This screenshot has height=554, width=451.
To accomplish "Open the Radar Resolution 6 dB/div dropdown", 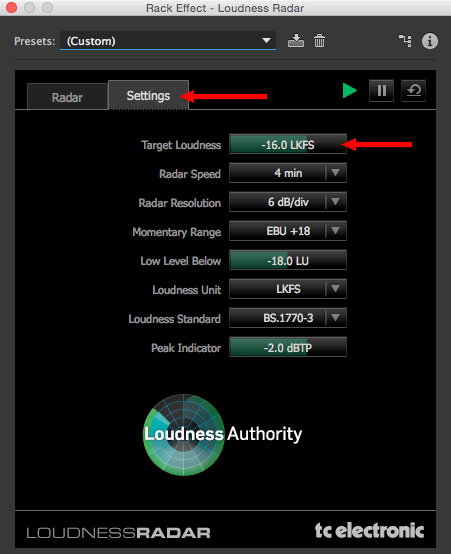I will point(288,202).
